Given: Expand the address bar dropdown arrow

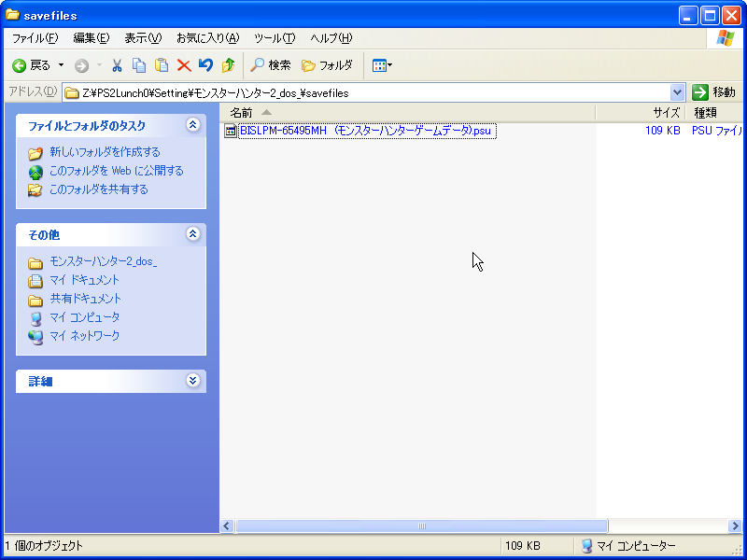Looking at the screenshot, I should [678, 92].
